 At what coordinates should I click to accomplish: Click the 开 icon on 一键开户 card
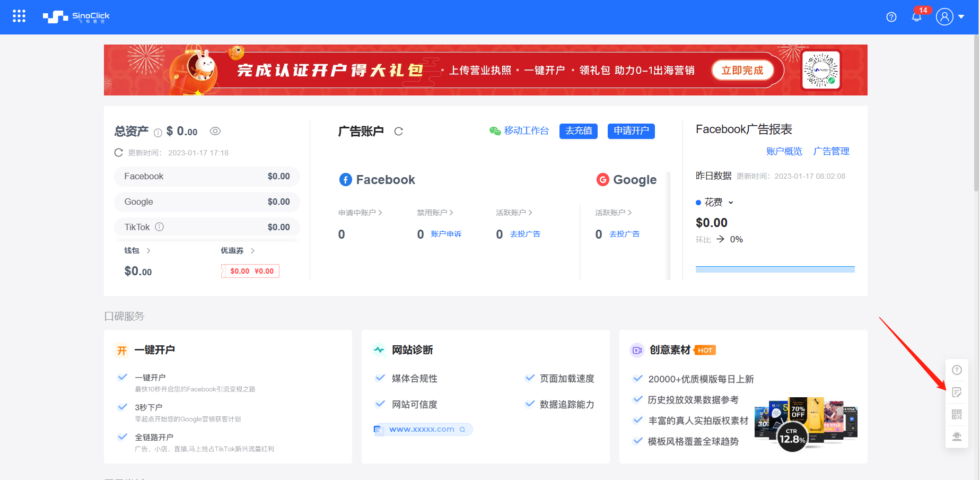pyautogui.click(x=121, y=351)
